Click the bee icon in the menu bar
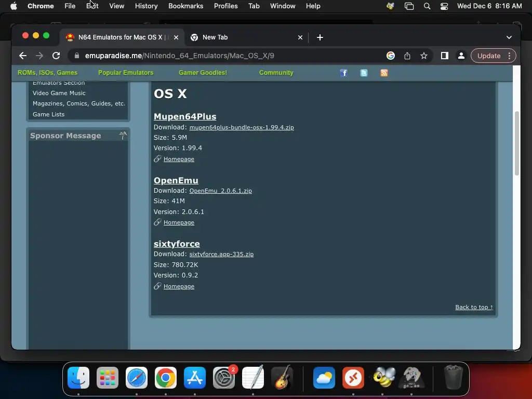532x399 pixels. click(391, 6)
